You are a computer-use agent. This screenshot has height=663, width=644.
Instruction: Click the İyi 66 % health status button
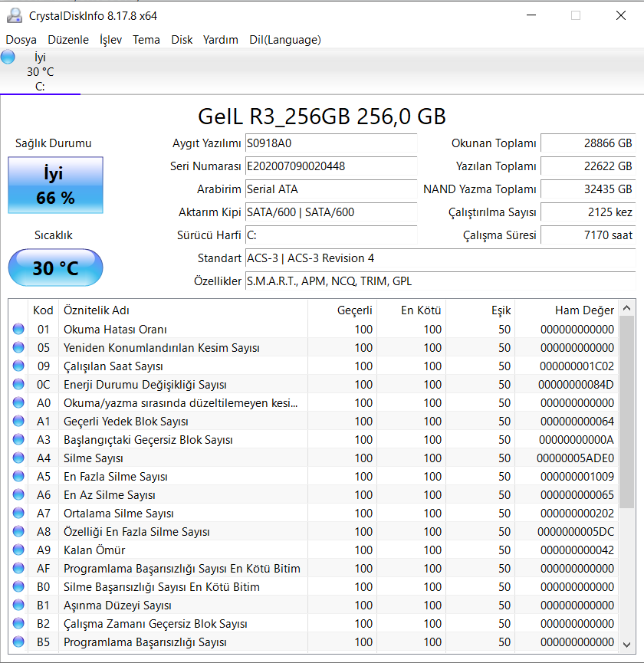coord(55,185)
